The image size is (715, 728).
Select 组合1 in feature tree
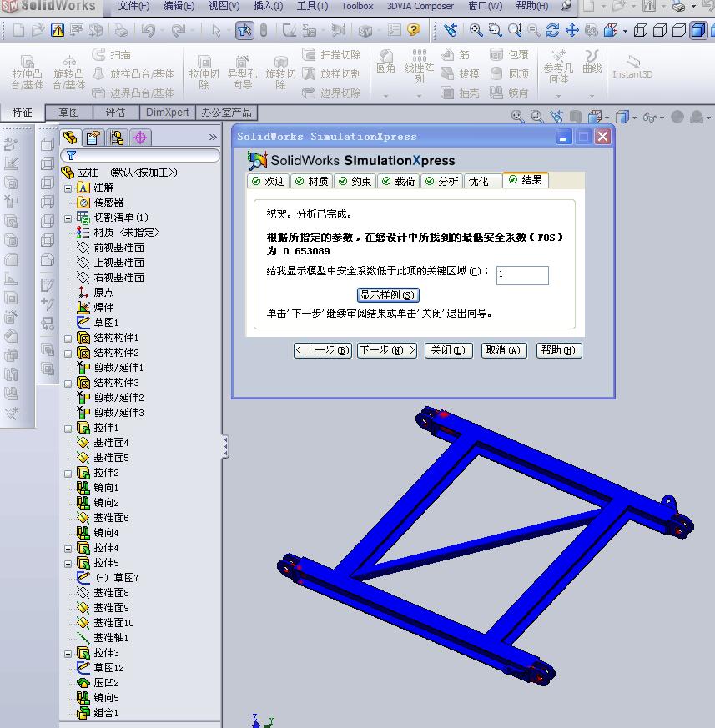[x=98, y=713]
